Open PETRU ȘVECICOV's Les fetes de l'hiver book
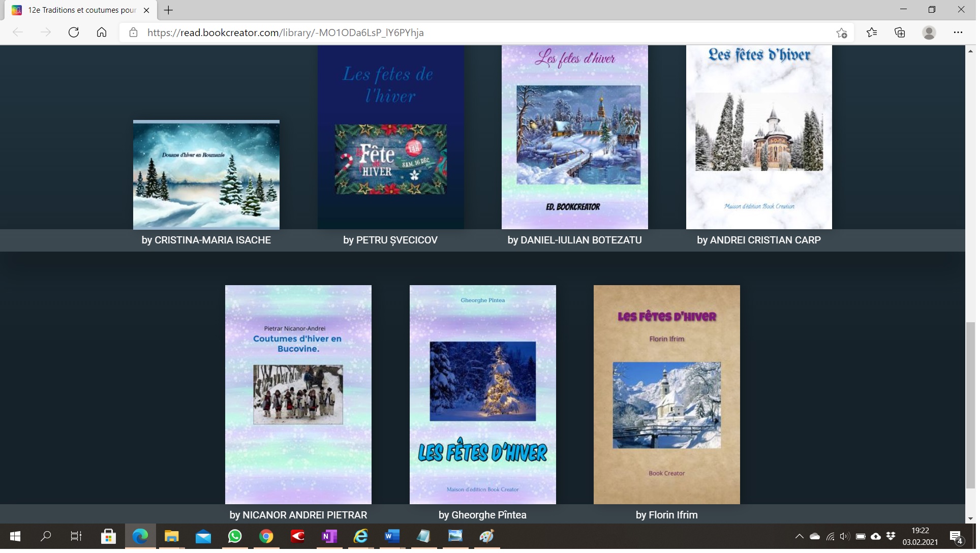The height and width of the screenshot is (553, 980). coord(390,137)
